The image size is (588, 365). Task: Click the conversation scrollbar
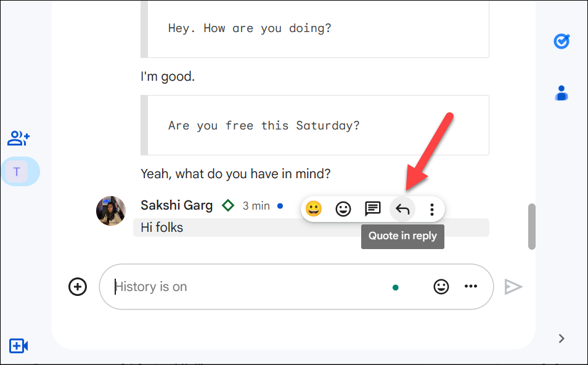[x=531, y=228]
